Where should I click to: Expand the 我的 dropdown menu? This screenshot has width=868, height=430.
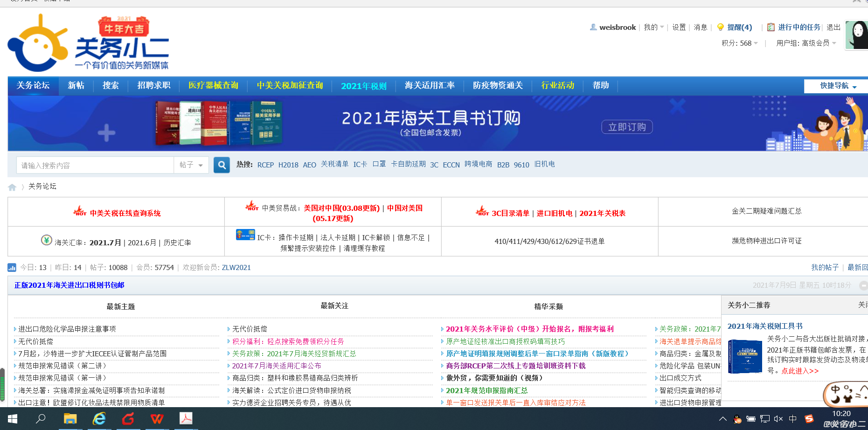[x=654, y=27]
